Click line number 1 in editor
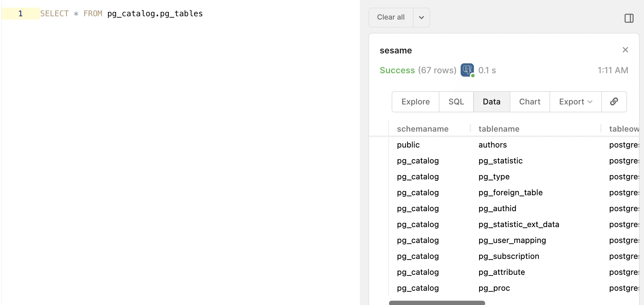The width and height of the screenshot is (644, 305). [x=21, y=14]
